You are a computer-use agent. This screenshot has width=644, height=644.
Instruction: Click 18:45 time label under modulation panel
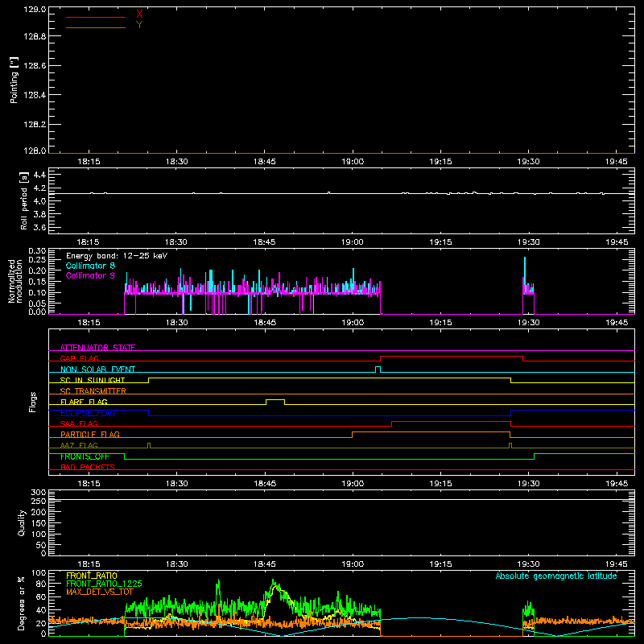pos(265,323)
